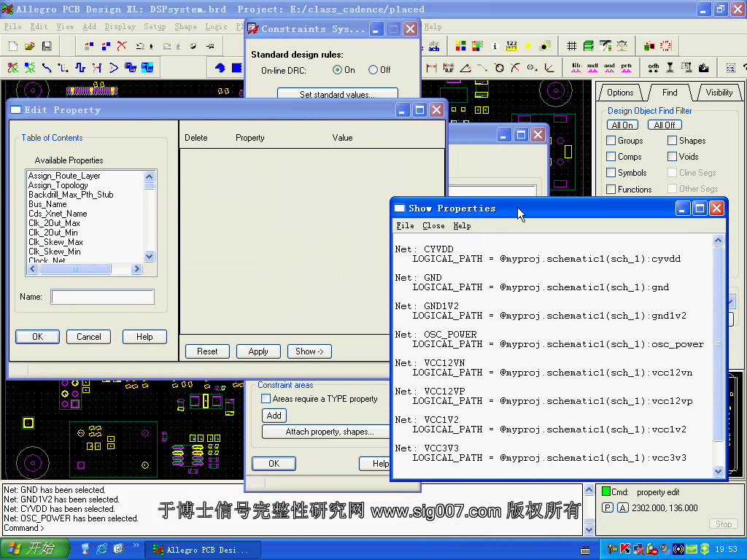The image size is (747, 560).
Task: Click the Show Element info icon
Action: pos(495,46)
